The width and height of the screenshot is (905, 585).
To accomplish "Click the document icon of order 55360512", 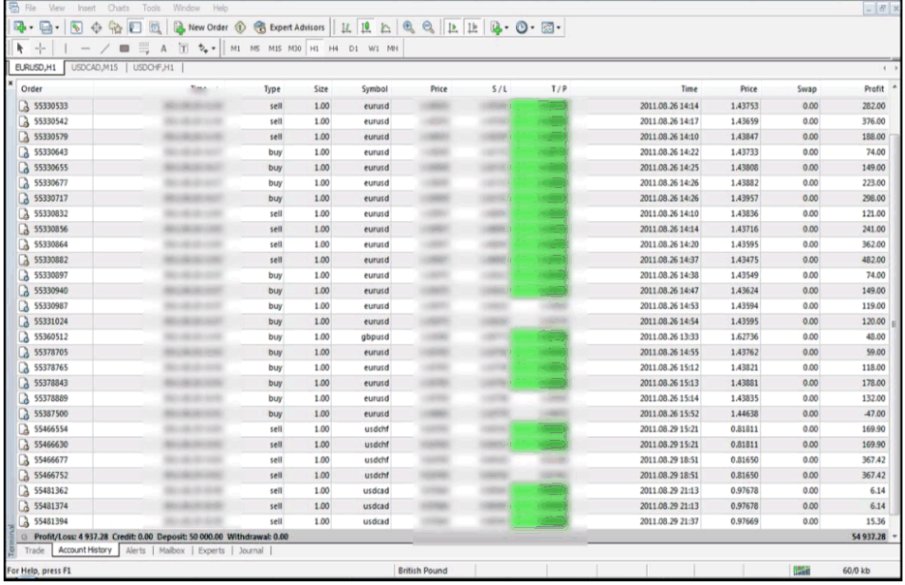I will click(x=24, y=337).
